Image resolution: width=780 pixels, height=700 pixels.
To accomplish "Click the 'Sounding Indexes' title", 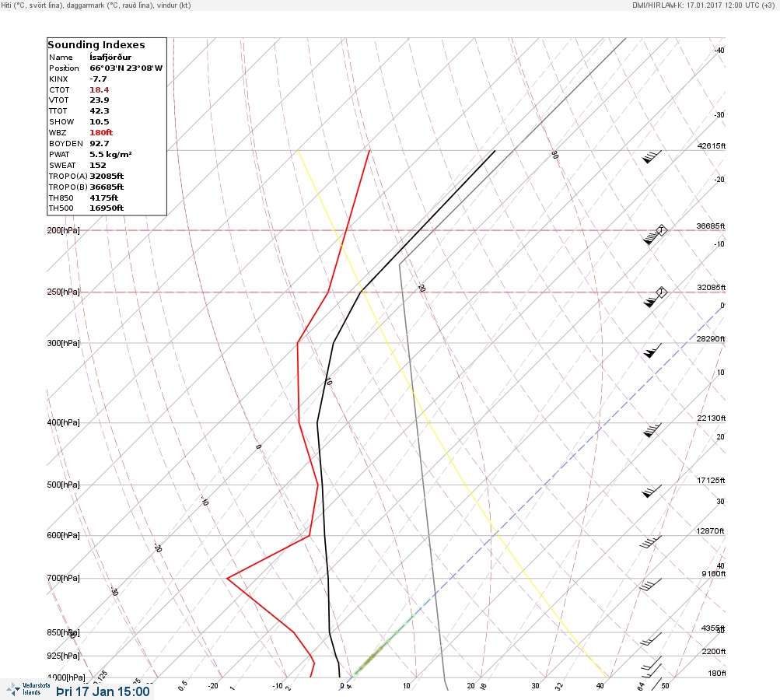I will (x=96, y=45).
